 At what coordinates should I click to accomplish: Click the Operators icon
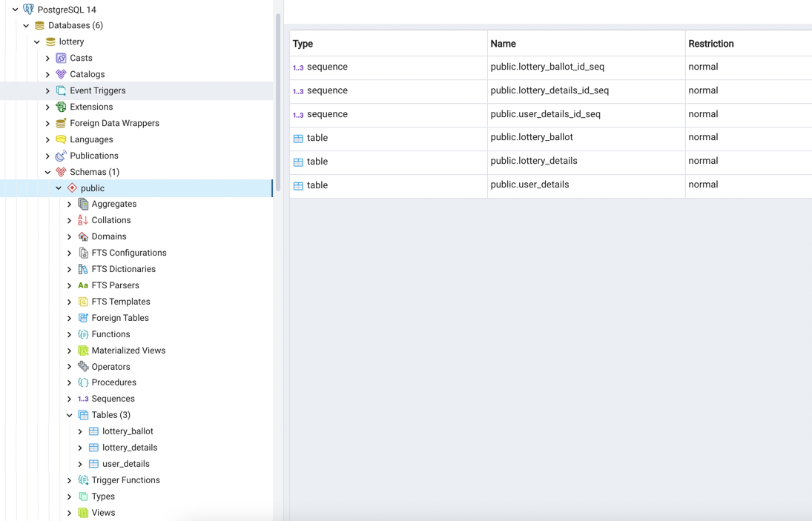pos(83,366)
